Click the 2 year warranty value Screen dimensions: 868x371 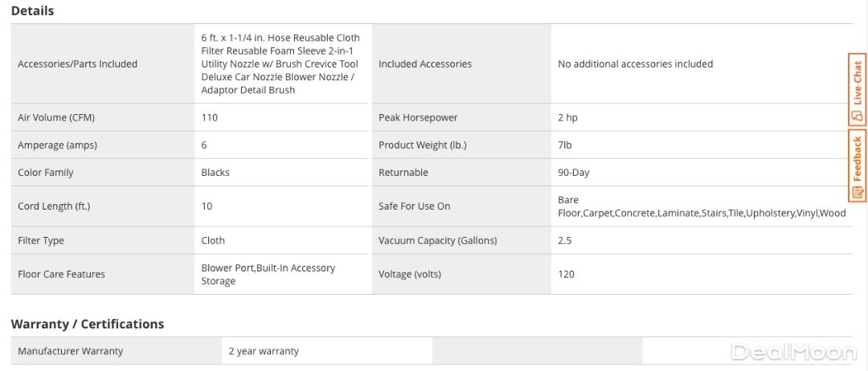click(x=264, y=351)
